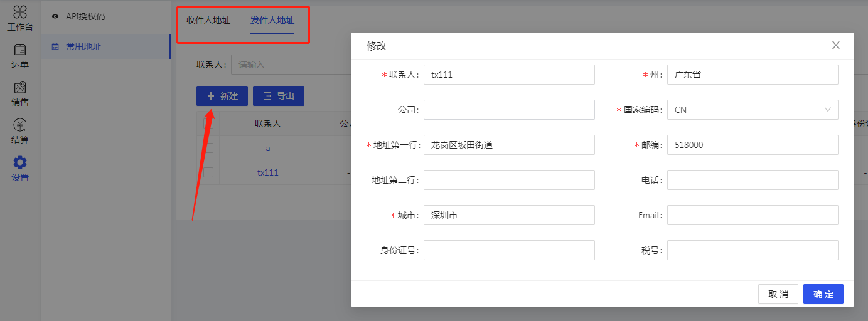This screenshot has height=321, width=868.
Task: Focus the 地址第一行 address field
Action: (x=509, y=145)
